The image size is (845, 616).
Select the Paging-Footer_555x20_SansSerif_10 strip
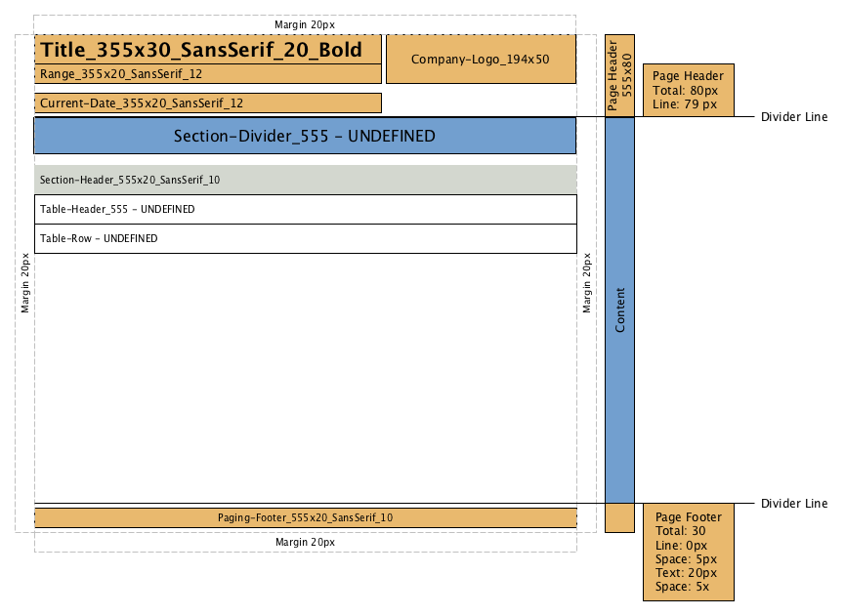click(305, 518)
